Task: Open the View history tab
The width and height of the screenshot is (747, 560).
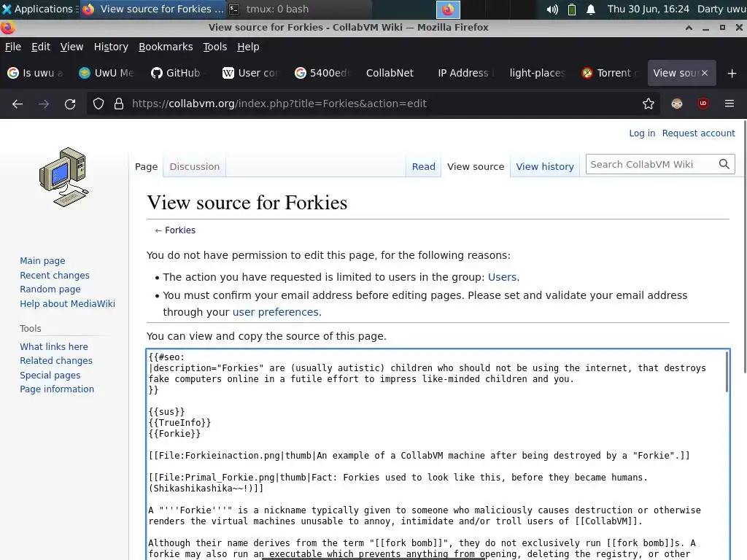Action: pyautogui.click(x=544, y=167)
